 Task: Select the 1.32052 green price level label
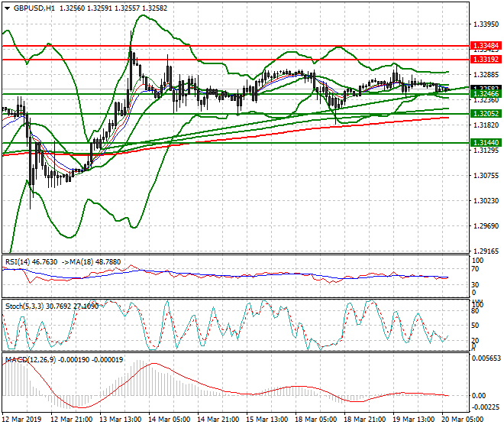[486, 113]
